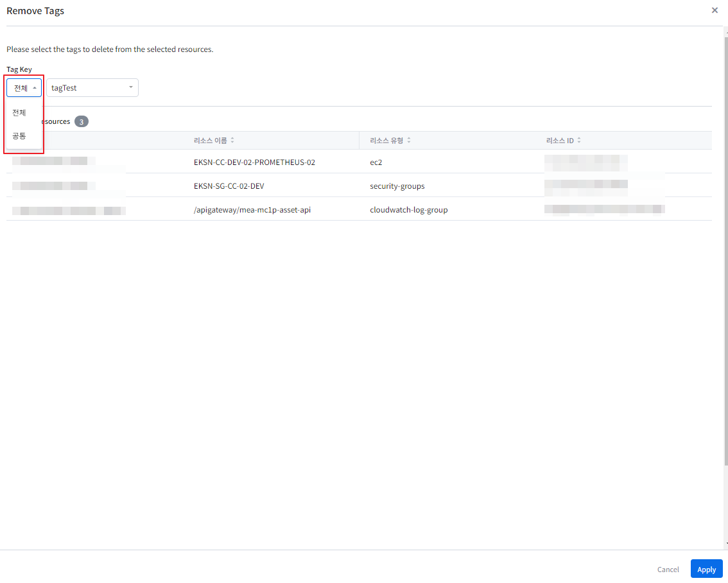This screenshot has height=583, width=728.
Task: Choose 전체 from the dropdown list
Action: point(19,113)
